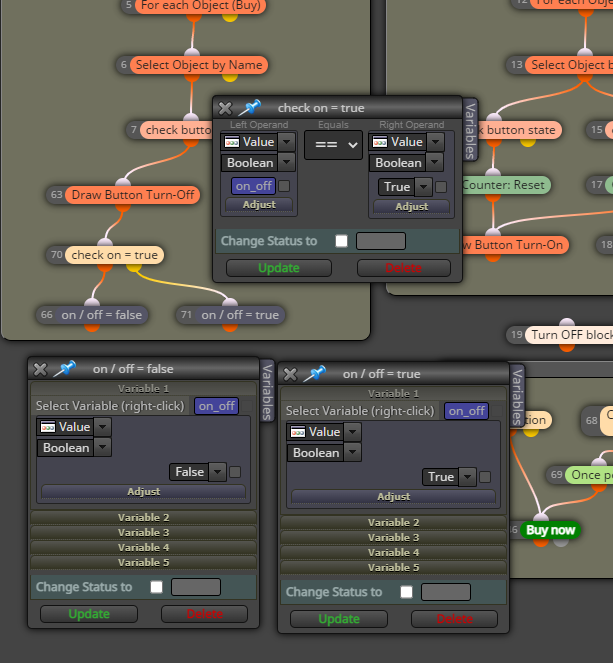
Task: Toggle Change Status checkbox in 'check on = true' panel
Action: [341, 241]
